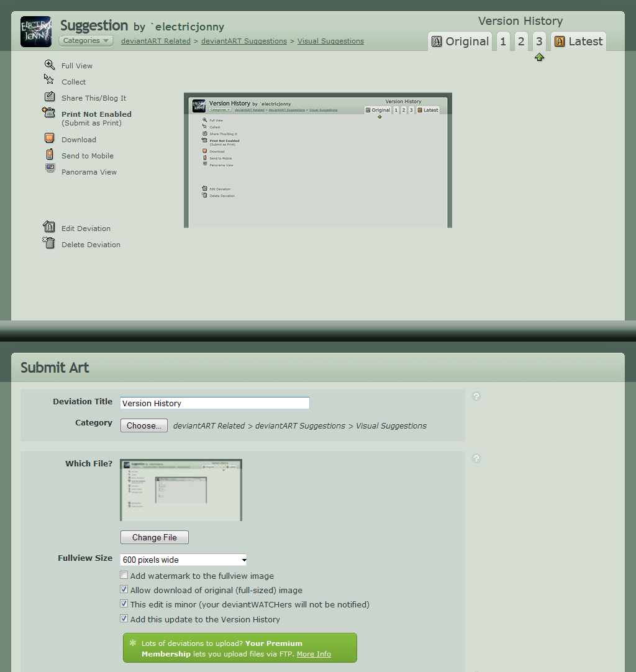The height and width of the screenshot is (672, 636).
Task: Select version tab 2
Action: click(x=521, y=42)
